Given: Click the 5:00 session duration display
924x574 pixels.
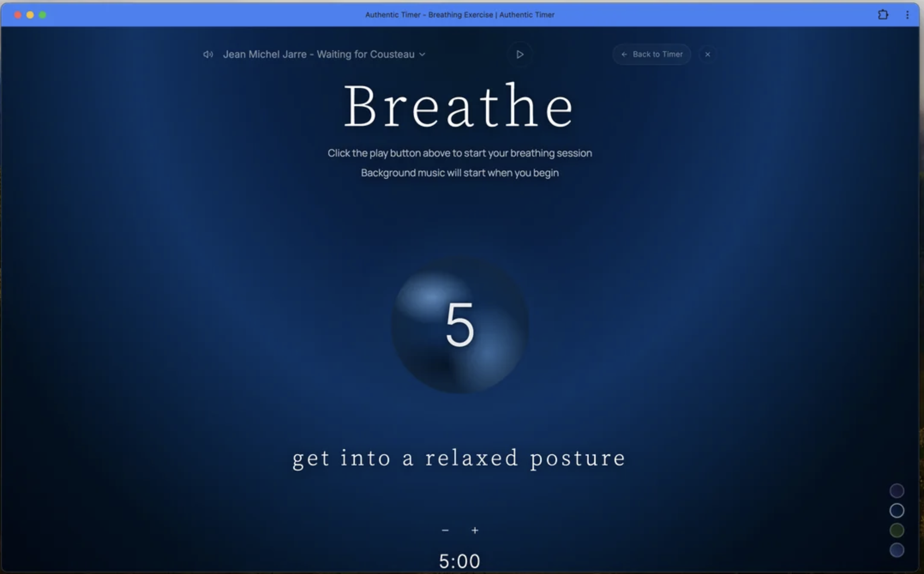Looking at the screenshot, I should pyautogui.click(x=460, y=561).
